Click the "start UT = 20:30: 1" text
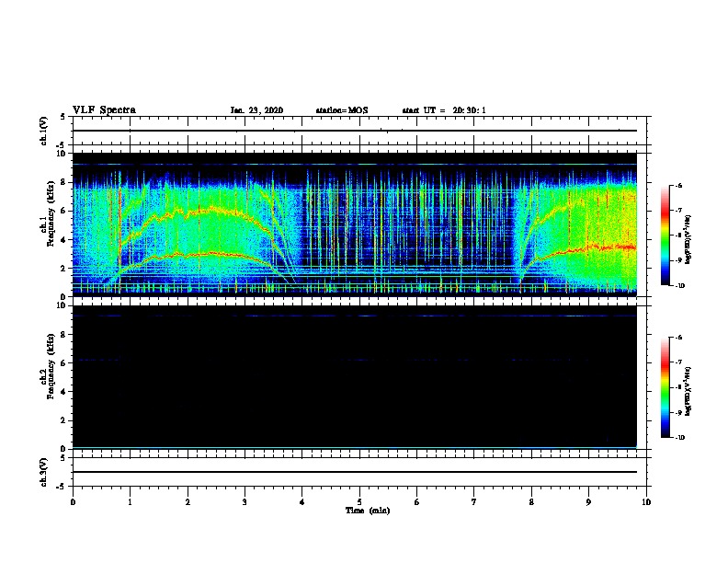 click(444, 110)
